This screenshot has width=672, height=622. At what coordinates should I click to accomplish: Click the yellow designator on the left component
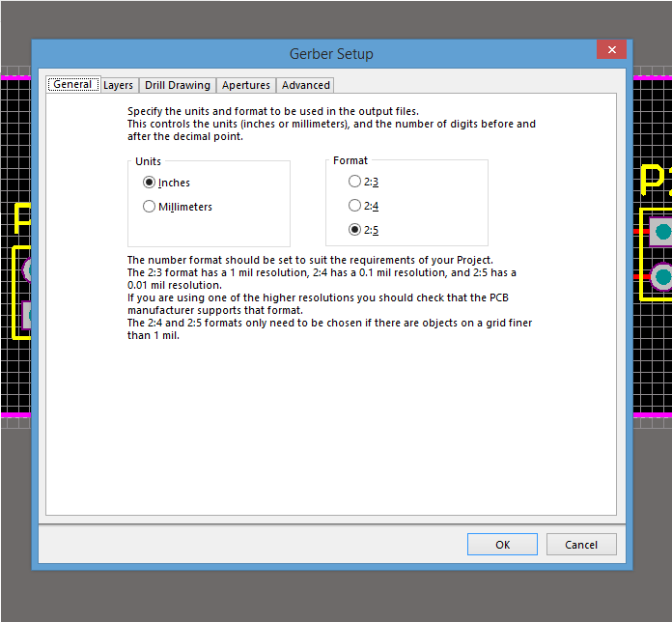(x=20, y=218)
